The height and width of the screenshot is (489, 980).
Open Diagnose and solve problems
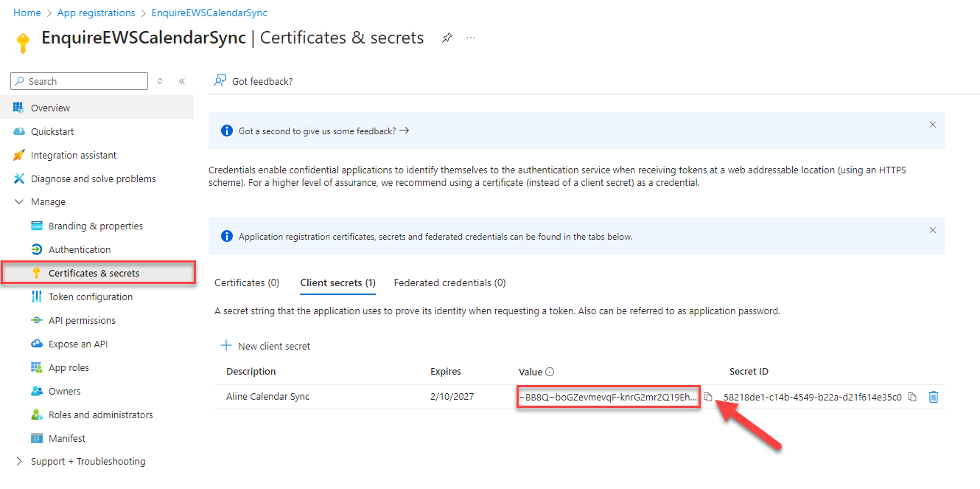pyautogui.click(x=94, y=178)
